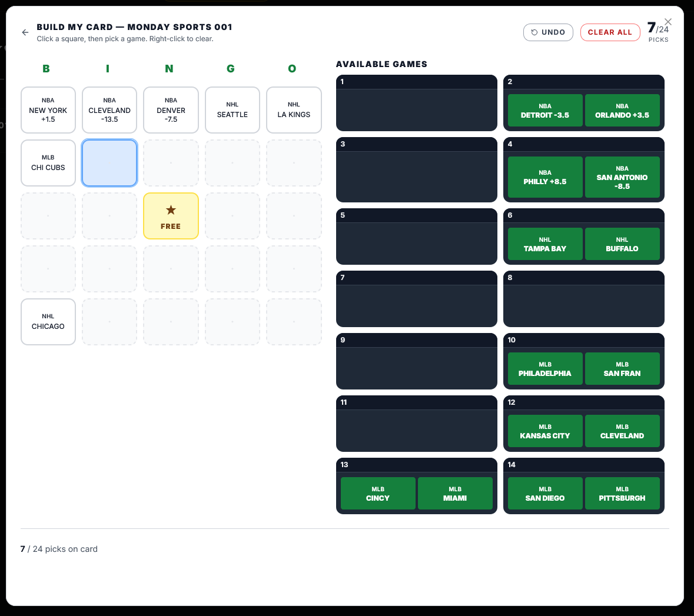This screenshot has width=694, height=616.
Task: Pick Detroit -3.5 in game 2
Action: (544, 111)
